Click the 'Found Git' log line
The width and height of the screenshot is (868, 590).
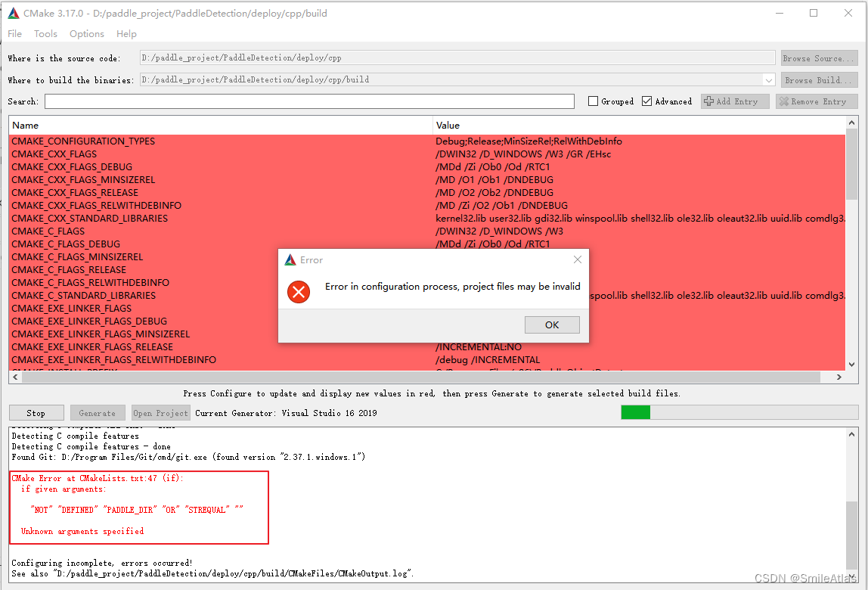pyautogui.click(x=188, y=457)
